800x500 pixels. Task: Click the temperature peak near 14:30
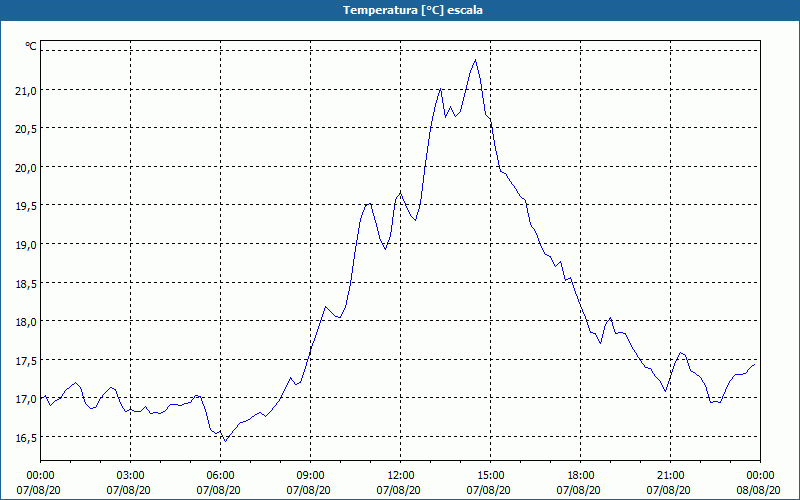tap(476, 60)
